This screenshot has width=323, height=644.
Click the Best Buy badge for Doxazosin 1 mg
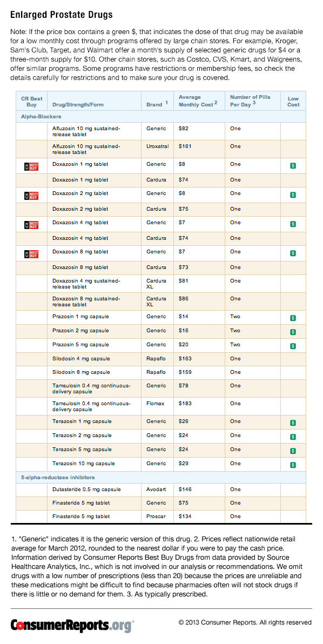click(32, 166)
